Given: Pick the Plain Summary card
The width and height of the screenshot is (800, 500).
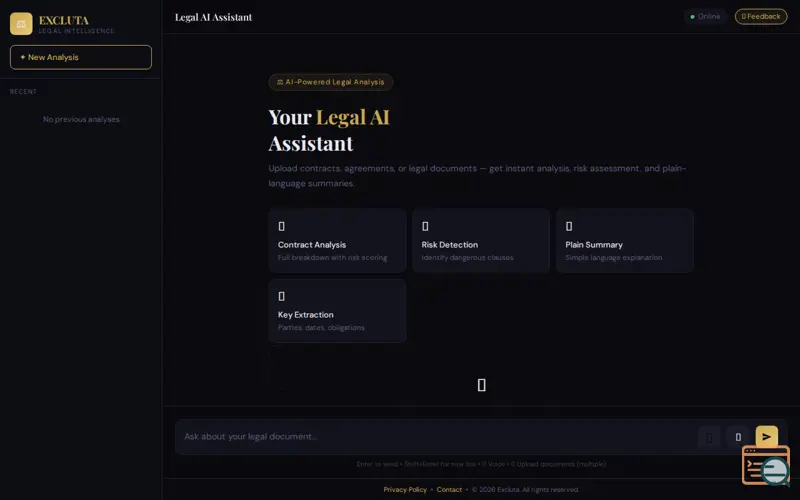Looking at the screenshot, I should click(x=624, y=240).
